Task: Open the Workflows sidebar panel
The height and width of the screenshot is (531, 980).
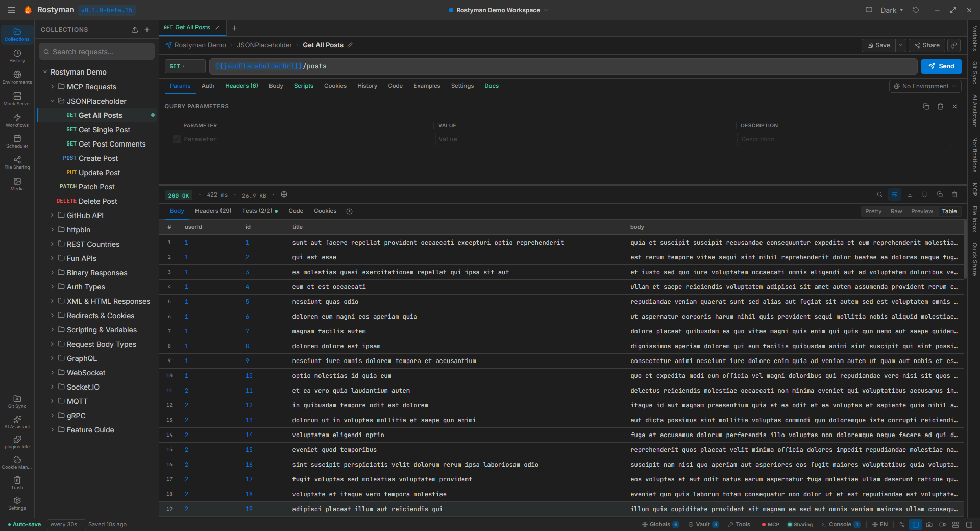Action: click(x=17, y=120)
